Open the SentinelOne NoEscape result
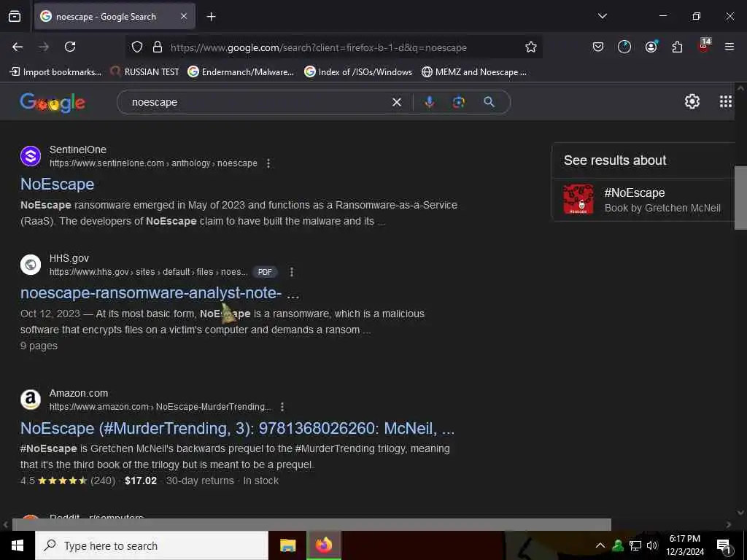Viewport: 747px width, 560px height. click(x=57, y=184)
